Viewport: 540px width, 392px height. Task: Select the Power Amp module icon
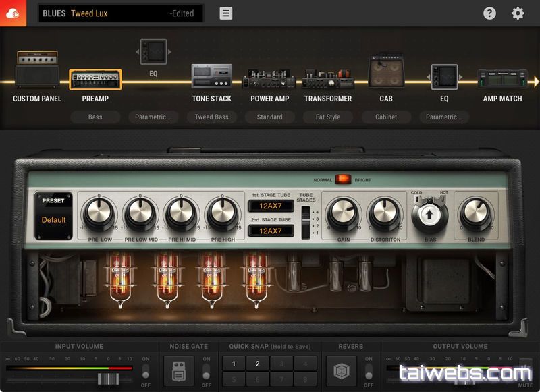click(x=269, y=79)
